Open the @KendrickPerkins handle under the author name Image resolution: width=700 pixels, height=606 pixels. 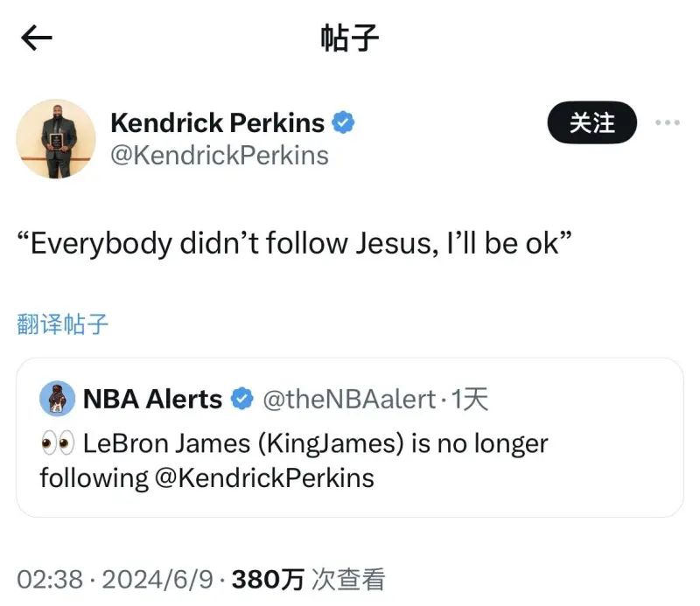pos(219,156)
